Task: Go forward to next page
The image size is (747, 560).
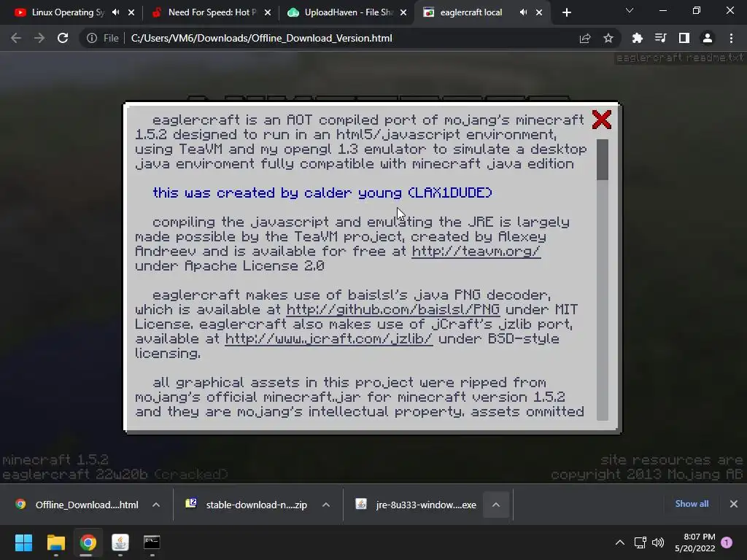Action: click(x=39, y=38)
